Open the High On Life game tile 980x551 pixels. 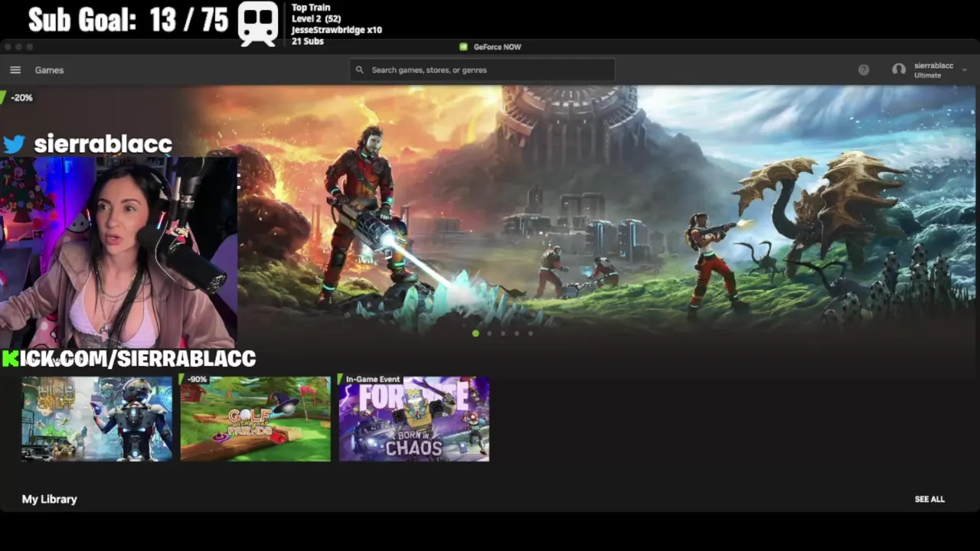pyautogui.click(x=97, y=419)
